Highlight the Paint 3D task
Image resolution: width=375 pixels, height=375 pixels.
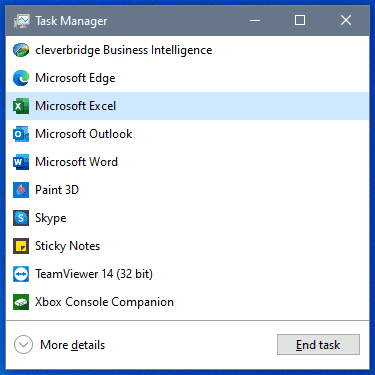(187, 190)
